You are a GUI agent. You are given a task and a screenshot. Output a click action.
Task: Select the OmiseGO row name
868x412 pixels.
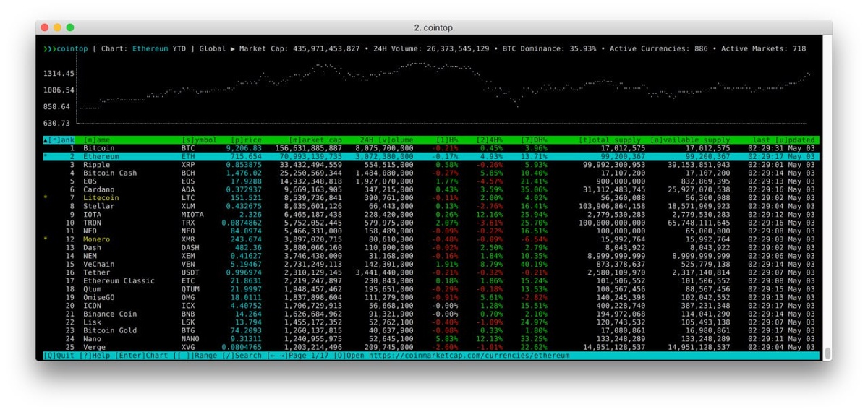point(99,298)
